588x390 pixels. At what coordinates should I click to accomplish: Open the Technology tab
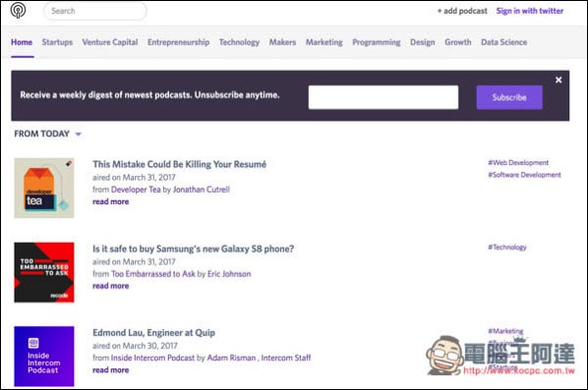click(x=239, y=42)
